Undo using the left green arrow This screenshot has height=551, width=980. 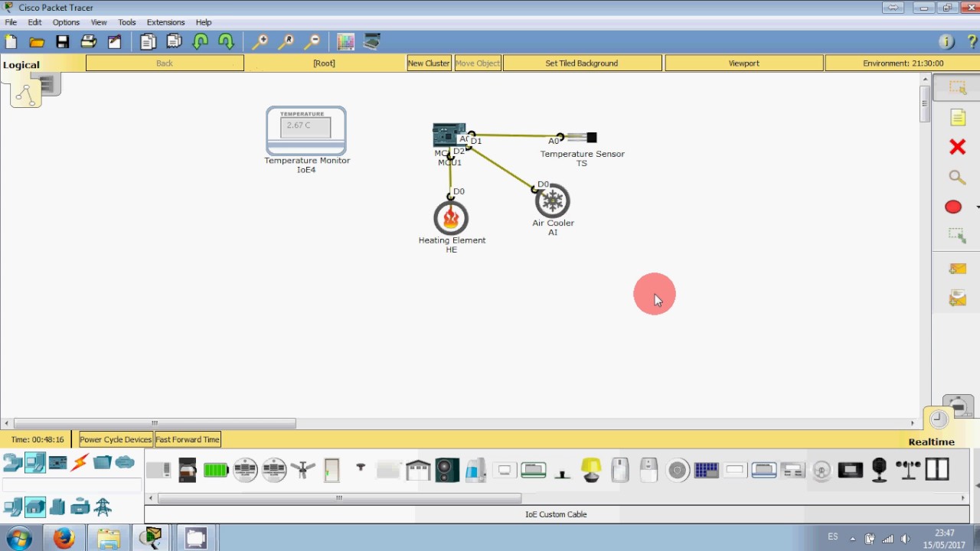200,42
